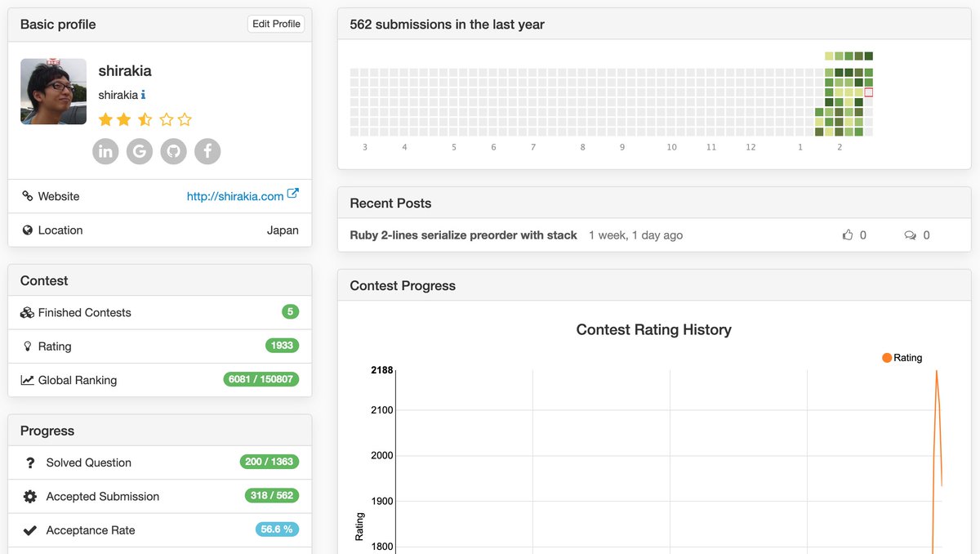Click the Basic profile panel heading
Screen dimensions: 980x554
pyautogui.click(x=58, y=25)
